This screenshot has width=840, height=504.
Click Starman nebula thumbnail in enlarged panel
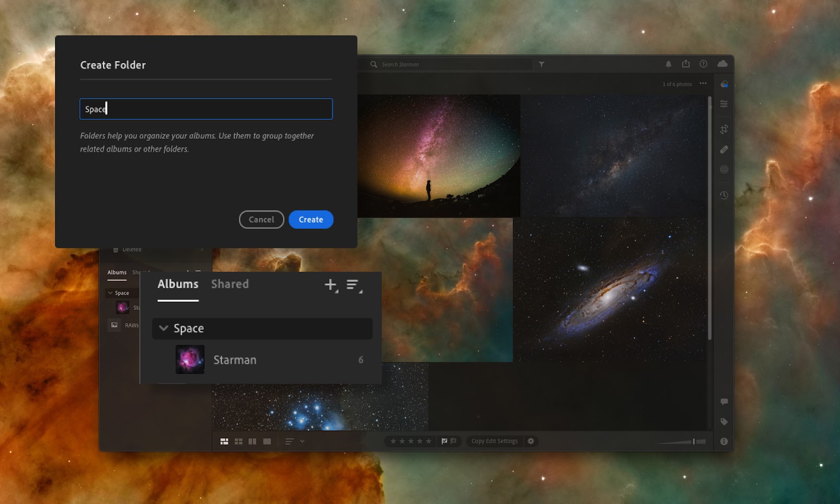(x=190, y=359)
